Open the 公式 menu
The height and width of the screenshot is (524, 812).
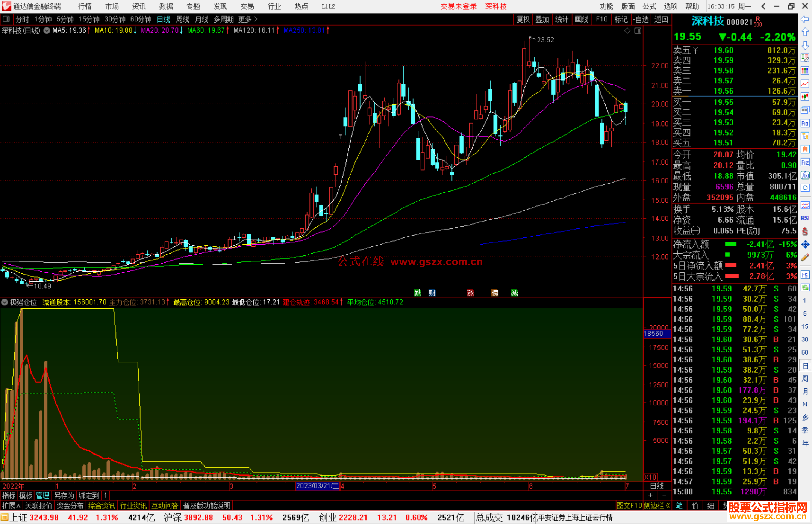[649, 6]
